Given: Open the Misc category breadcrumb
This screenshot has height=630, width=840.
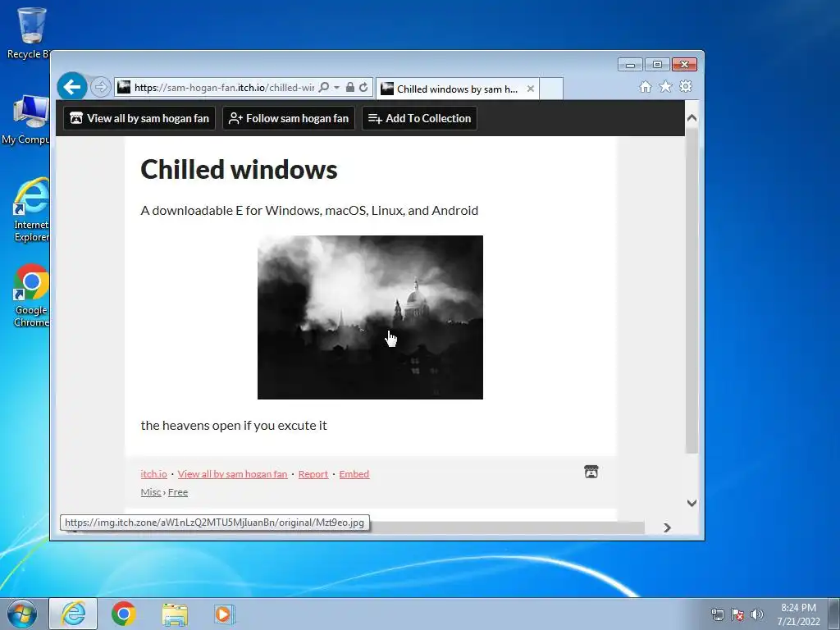Looking at the screenshot, I should (x=151, y=492).
